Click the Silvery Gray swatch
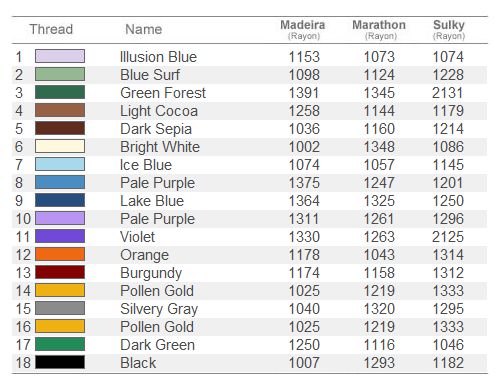 click(x=60, y=308)
